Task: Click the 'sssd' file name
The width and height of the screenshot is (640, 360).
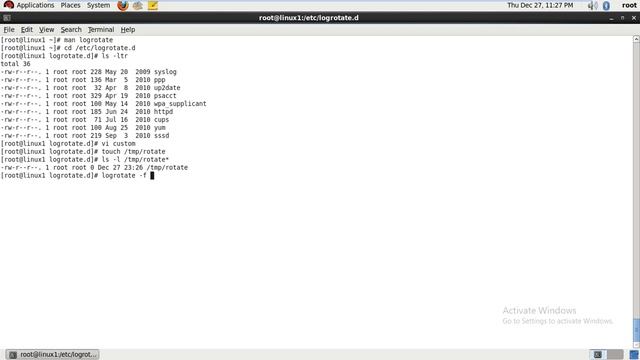Action: 161,136
